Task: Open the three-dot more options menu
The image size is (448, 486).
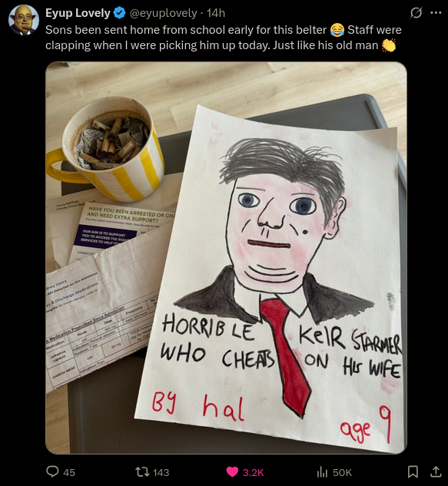Action: click(436, 13)
